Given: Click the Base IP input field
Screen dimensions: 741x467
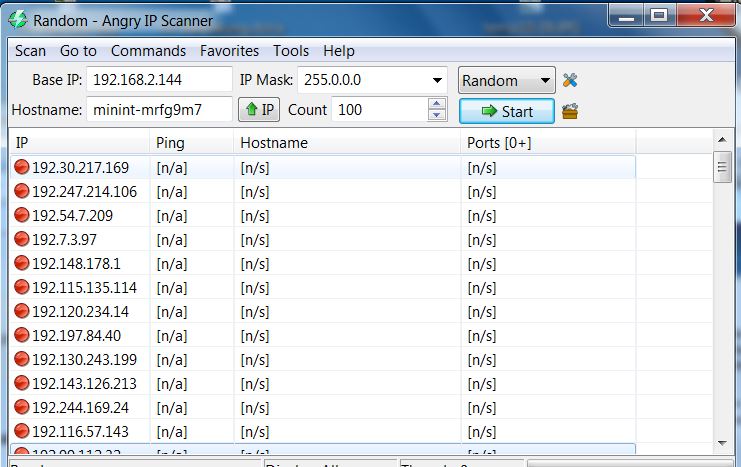Looking at the screenshot, I should click(159, 79).
